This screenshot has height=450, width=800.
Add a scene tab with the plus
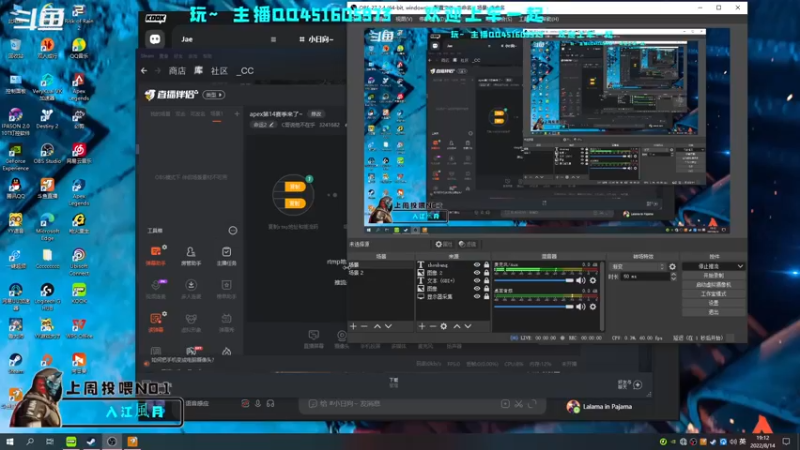click(x=237, y=114)
